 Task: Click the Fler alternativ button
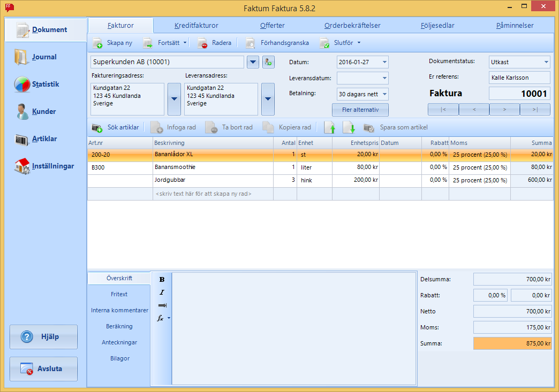click(360, 110)
